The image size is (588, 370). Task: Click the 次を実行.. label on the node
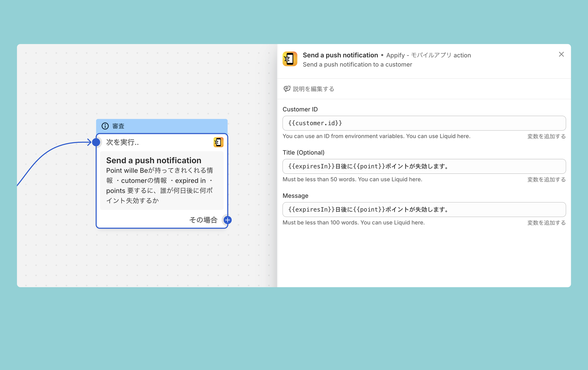click(x=122, y=142)
